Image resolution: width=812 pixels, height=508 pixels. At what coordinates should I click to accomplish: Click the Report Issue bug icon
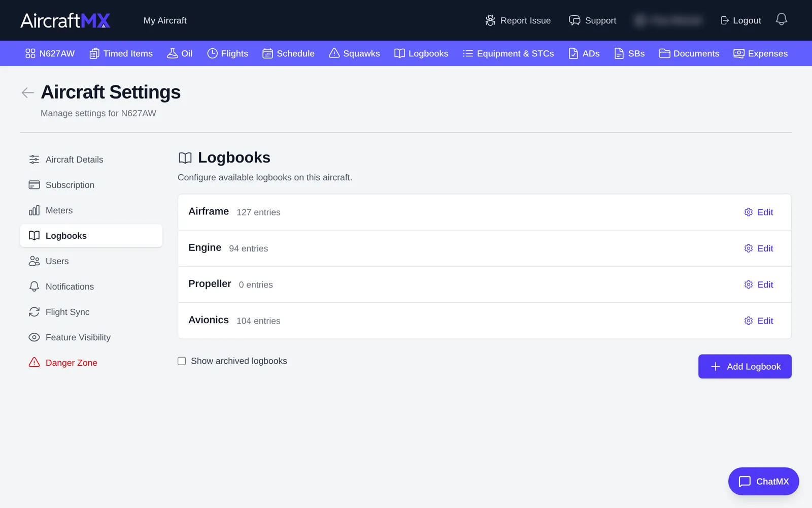490,20
